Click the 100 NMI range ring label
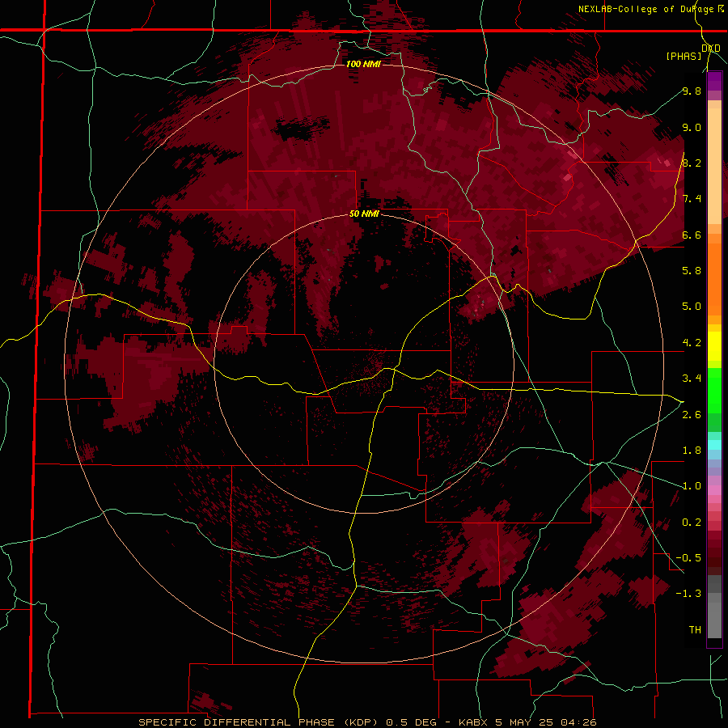This screenshot has width=728, height=728. click(x=363, y=64)
